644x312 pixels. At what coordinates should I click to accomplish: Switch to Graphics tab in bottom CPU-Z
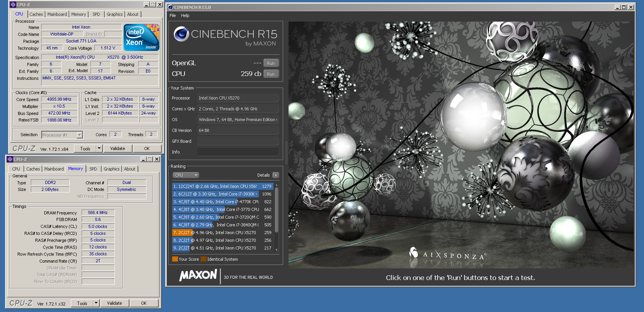point(112,169)
